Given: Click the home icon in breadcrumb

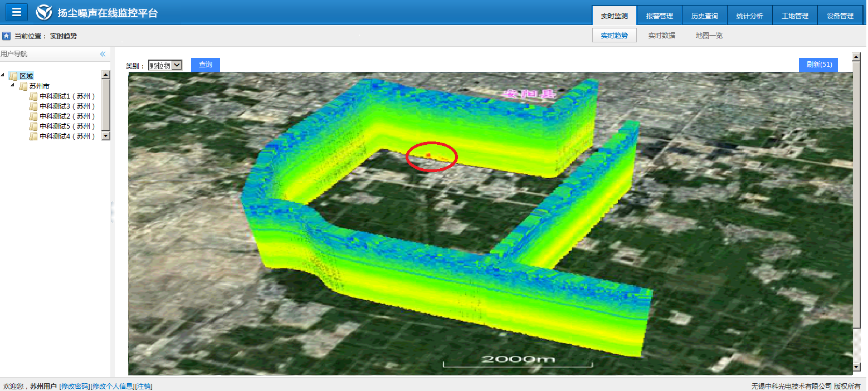Looking at the screenshot, I should 7,36.
